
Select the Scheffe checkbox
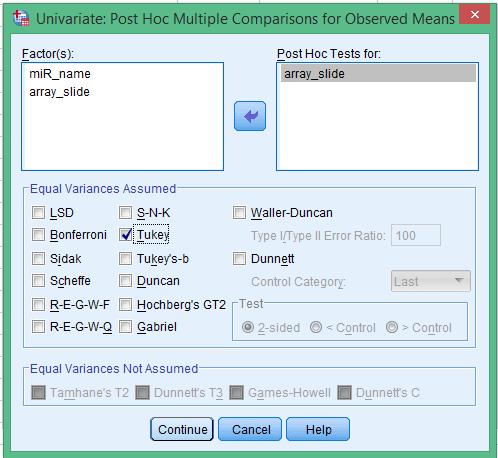click(38, 281)
